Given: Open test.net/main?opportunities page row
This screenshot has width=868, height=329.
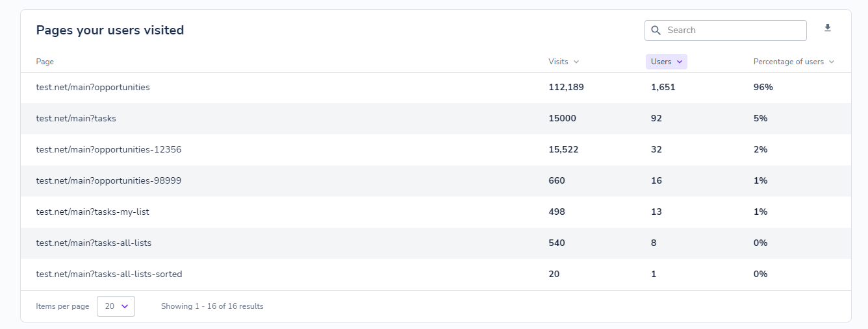Looking at the screenshot, I should 93,87.
